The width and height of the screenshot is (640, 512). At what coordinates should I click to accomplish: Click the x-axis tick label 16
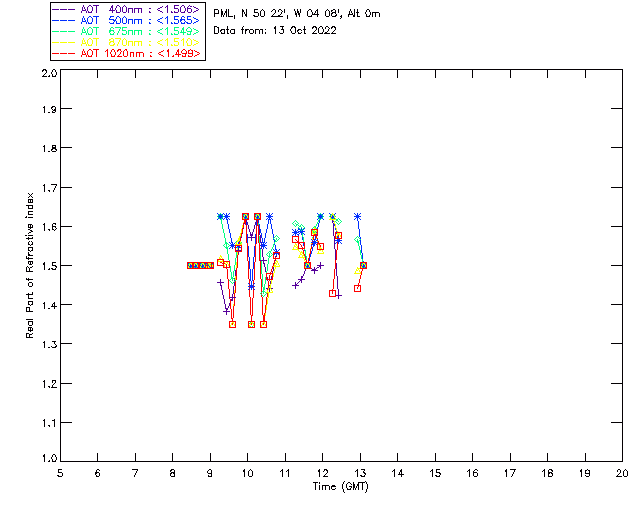coord(472,473)
